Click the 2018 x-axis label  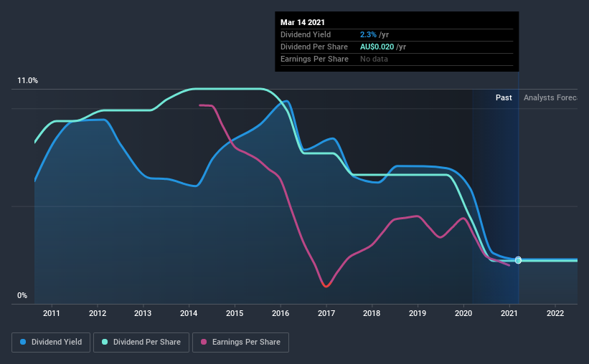tap(372, 313)
